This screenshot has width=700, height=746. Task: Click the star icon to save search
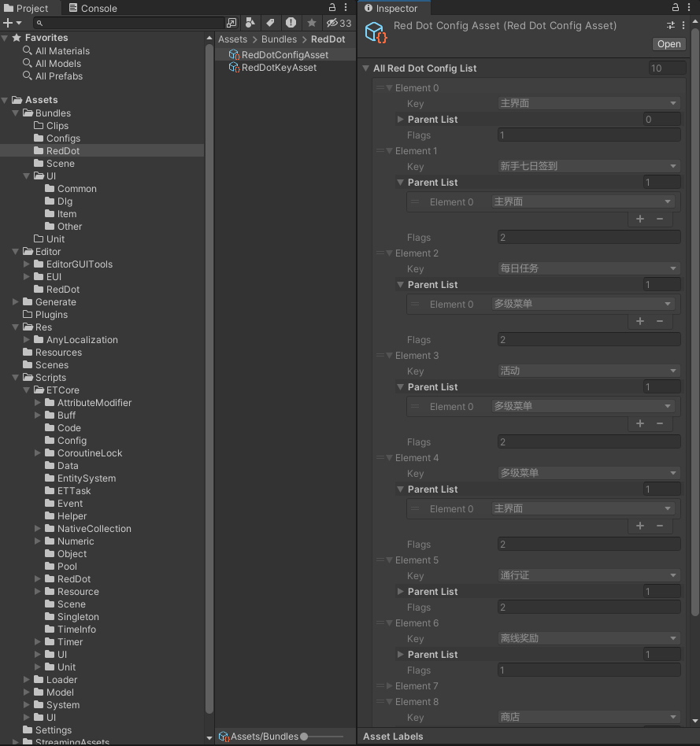312,23
